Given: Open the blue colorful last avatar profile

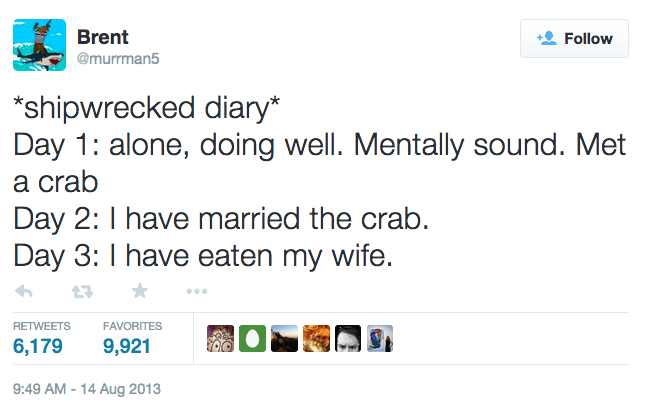Looking at the screenshot, I should 379,338.
